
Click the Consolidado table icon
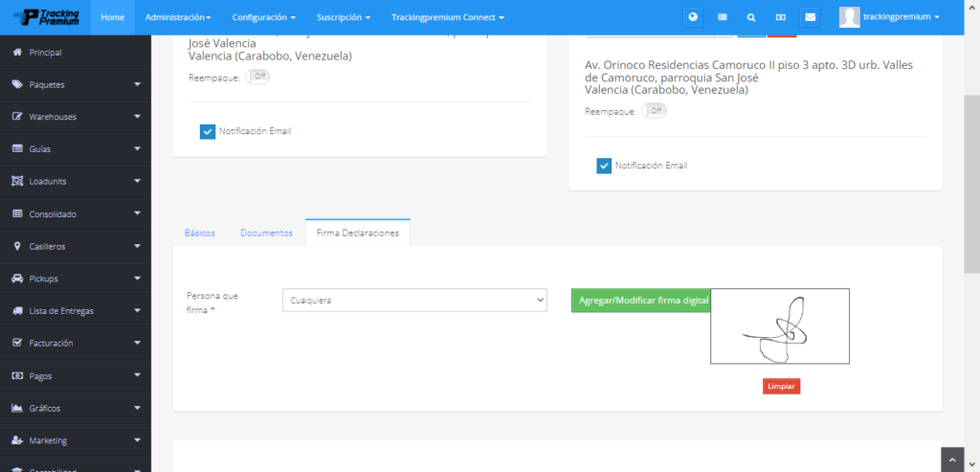tap(17, 214)
